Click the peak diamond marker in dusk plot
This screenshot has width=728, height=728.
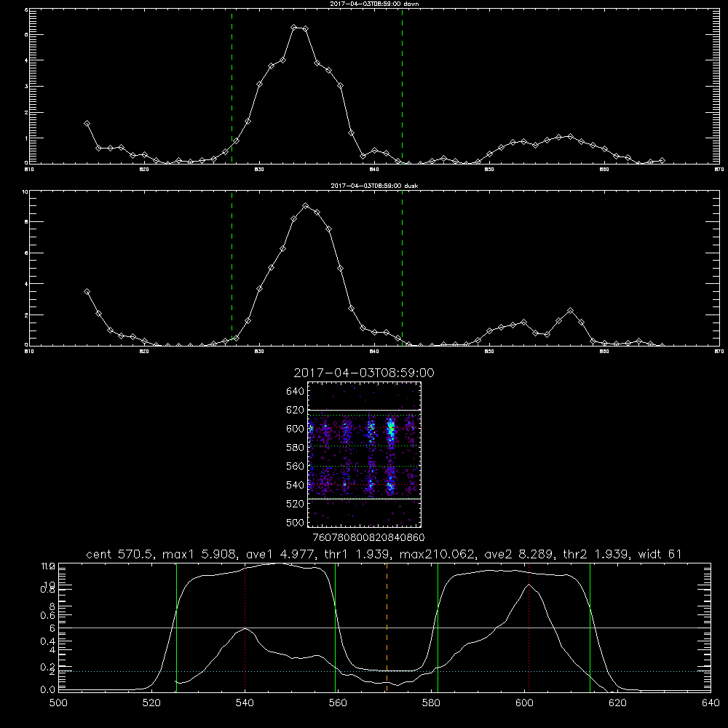pyautogui.click(x=306, y=206)
